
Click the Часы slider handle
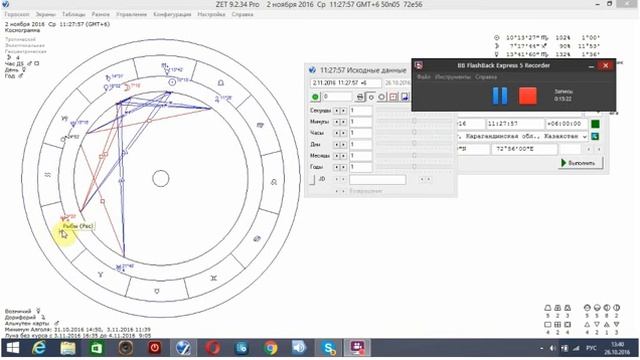(x=414, y=132)
